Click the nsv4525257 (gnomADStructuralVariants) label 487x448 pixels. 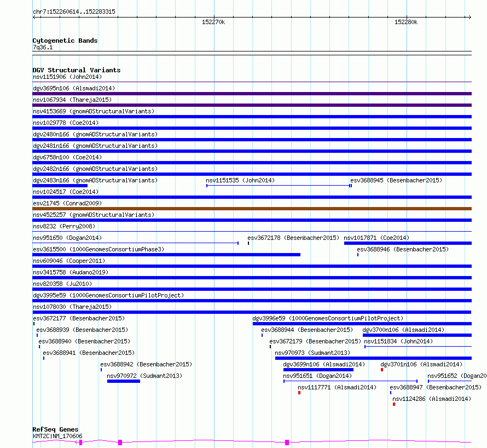click(x=94, y=215)
